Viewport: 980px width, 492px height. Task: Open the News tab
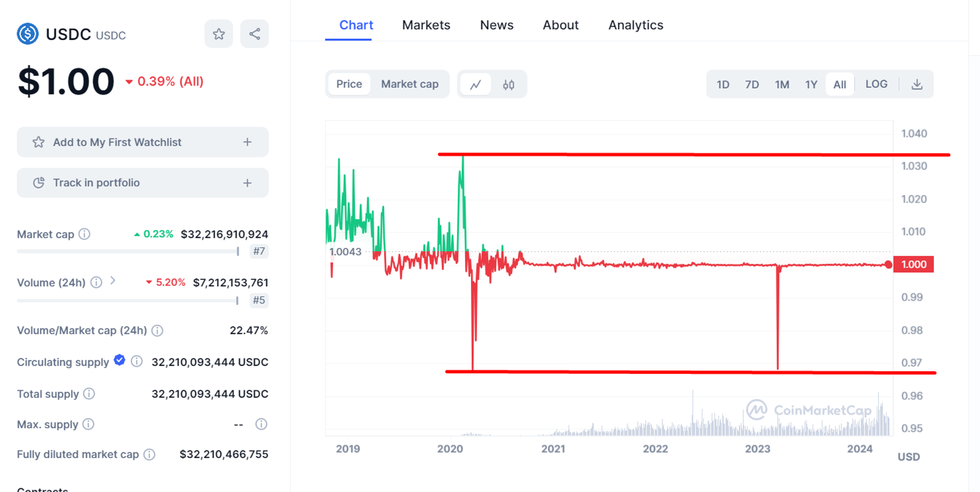pyautogui.click(x=497, y=25)
